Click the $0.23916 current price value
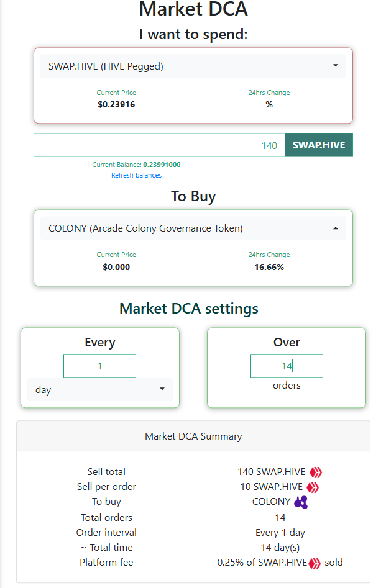386x588 pixels. coord(116,104)
